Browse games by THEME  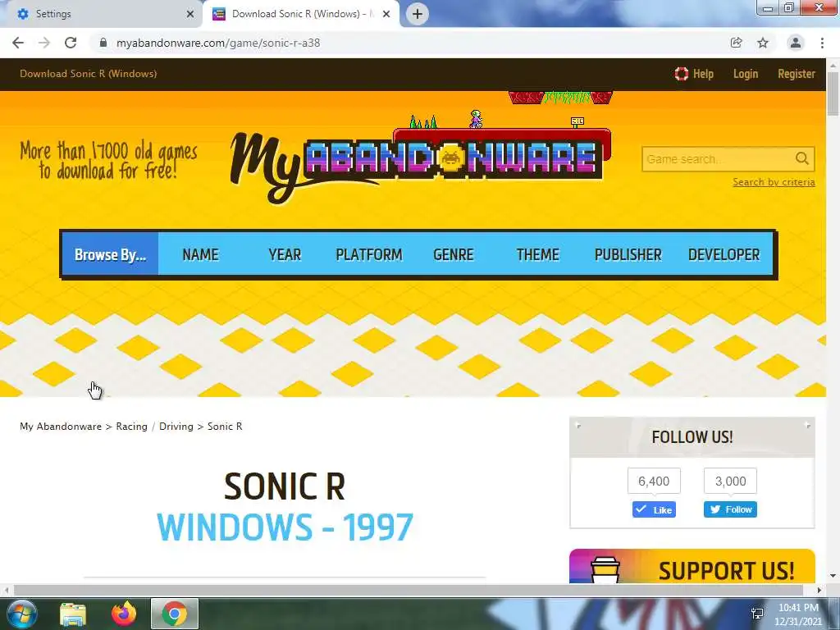[538, 254]
